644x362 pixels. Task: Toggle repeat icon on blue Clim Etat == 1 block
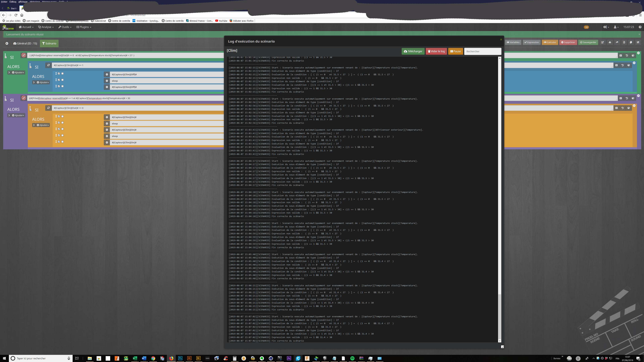coord(48,65)
